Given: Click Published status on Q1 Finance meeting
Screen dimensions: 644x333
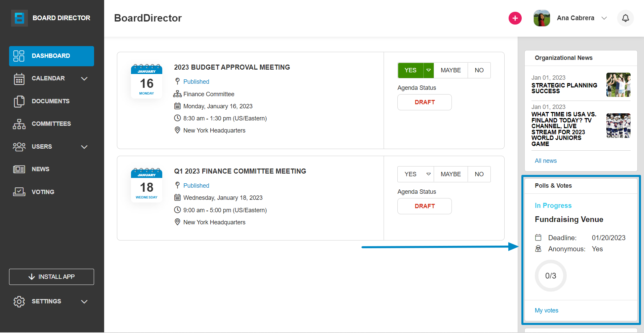Looking at the screenshot, I should [x=196, y=186].
